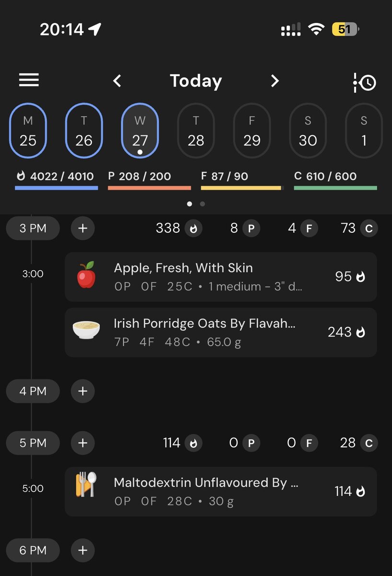Expand the 5 PM hour label
Viewport: 392px width, 576px height.
tap(33, 443)
